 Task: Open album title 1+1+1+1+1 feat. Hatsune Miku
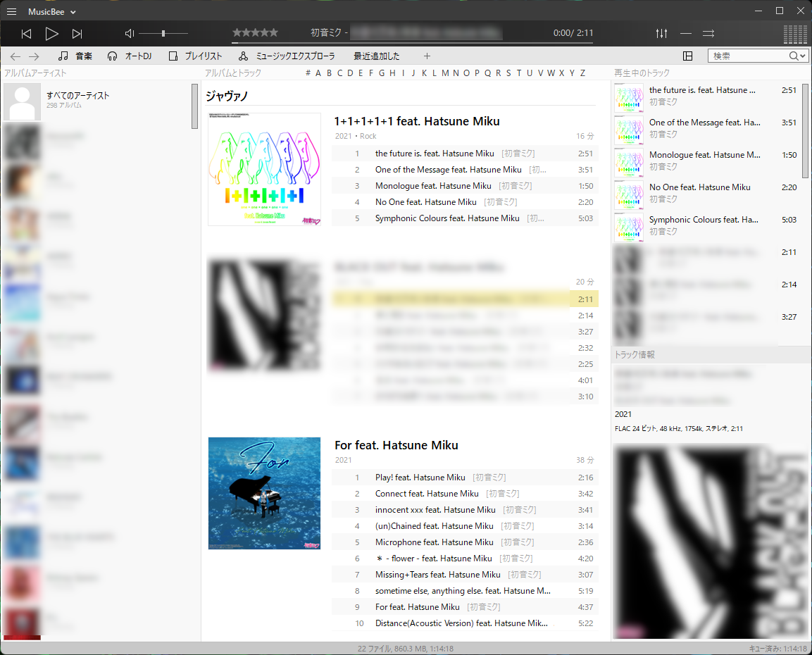pos(417,121)
